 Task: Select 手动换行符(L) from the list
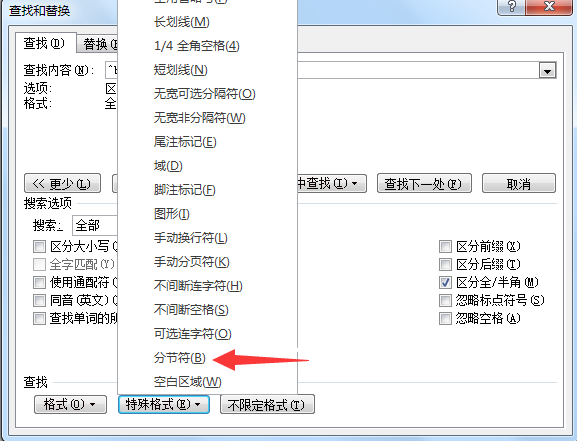click(190, 238)
